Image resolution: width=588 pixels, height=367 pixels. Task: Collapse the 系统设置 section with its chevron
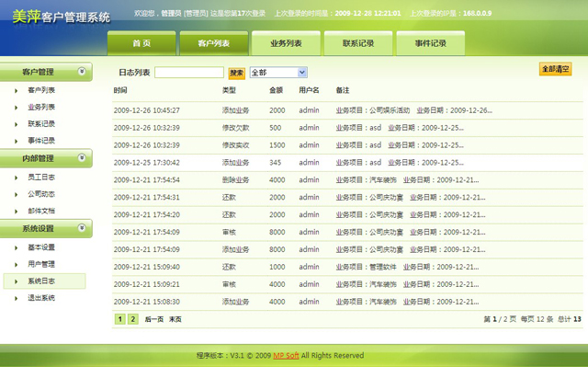(x=82, y=228)
